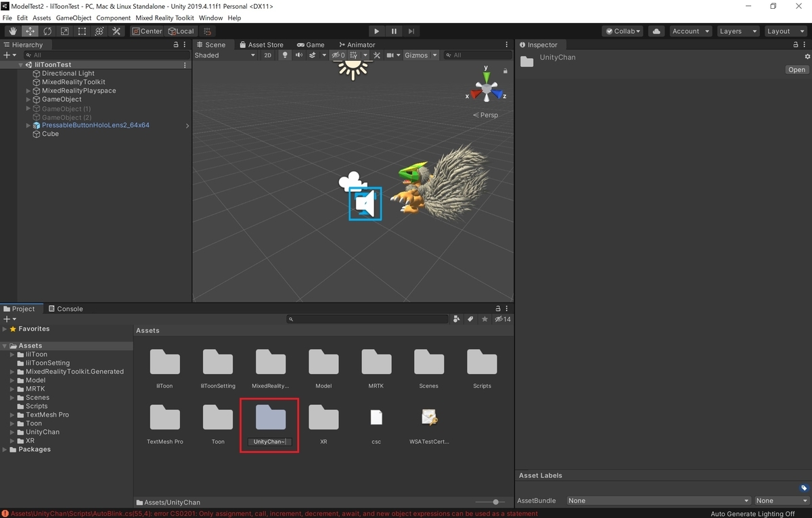Screen dimensions: 812x518
Task: Open component editor tools in scene
Action: (x=377, y=55)
